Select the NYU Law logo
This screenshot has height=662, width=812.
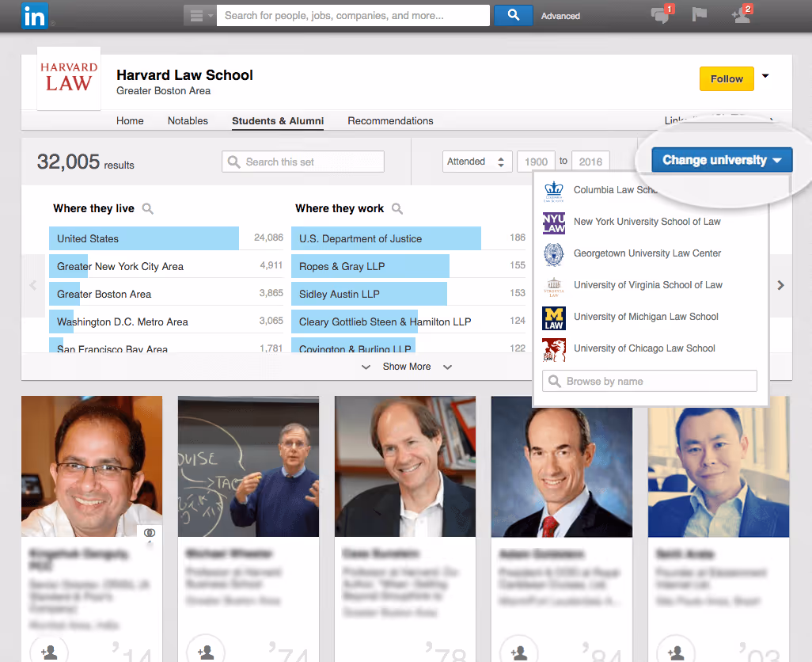point(554,223)
